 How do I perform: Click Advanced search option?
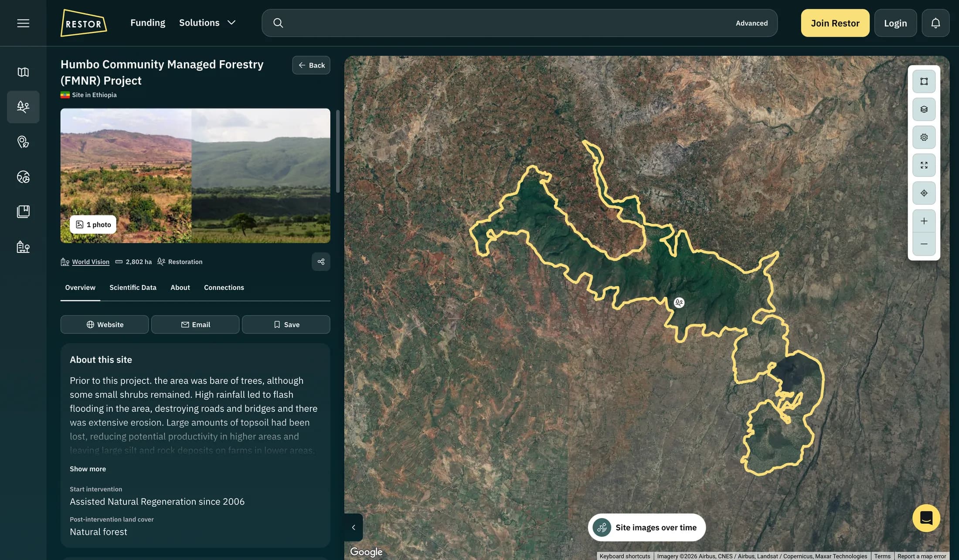[x=752, y=23]
